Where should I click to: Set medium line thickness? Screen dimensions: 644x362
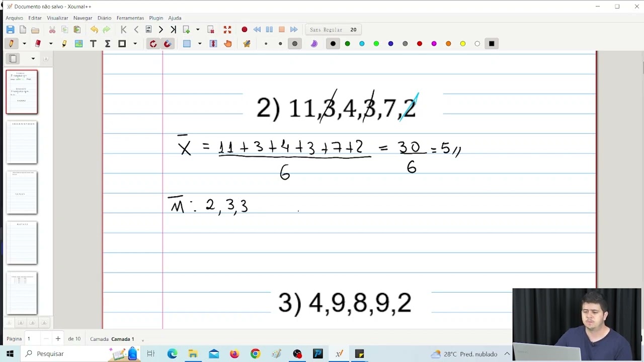click(280, 44)
